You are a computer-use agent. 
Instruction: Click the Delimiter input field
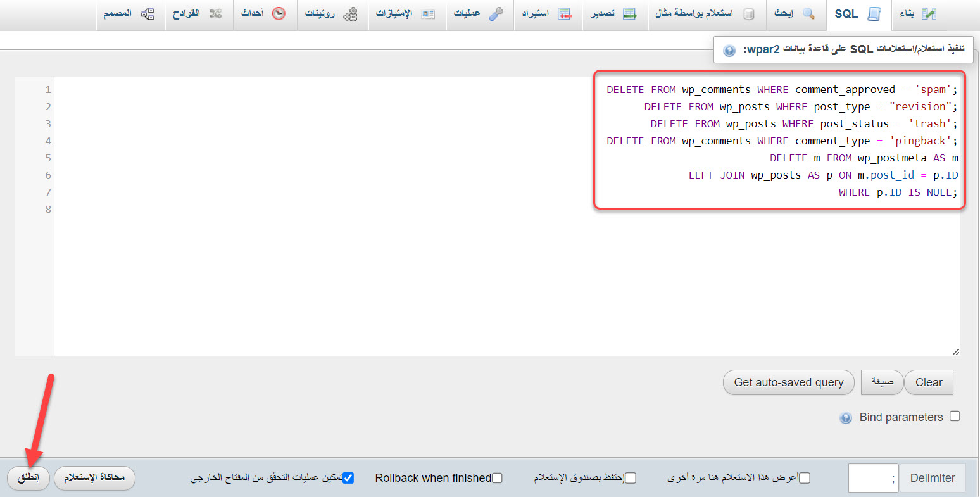872,478
